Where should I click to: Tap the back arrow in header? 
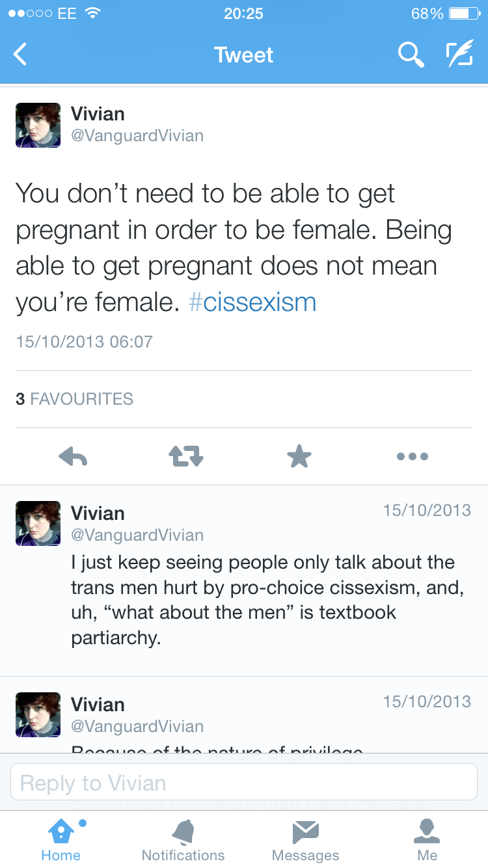point(21,55)
